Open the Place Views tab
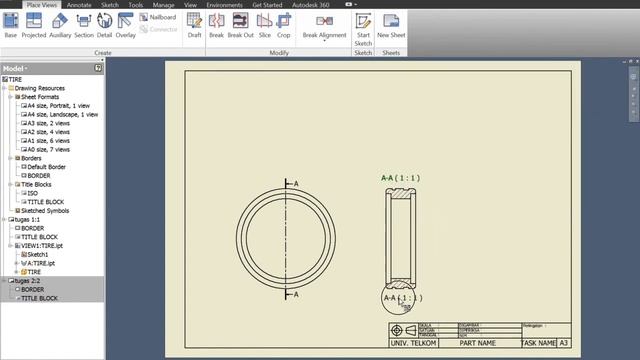640x360 pixels. (42, 5)
